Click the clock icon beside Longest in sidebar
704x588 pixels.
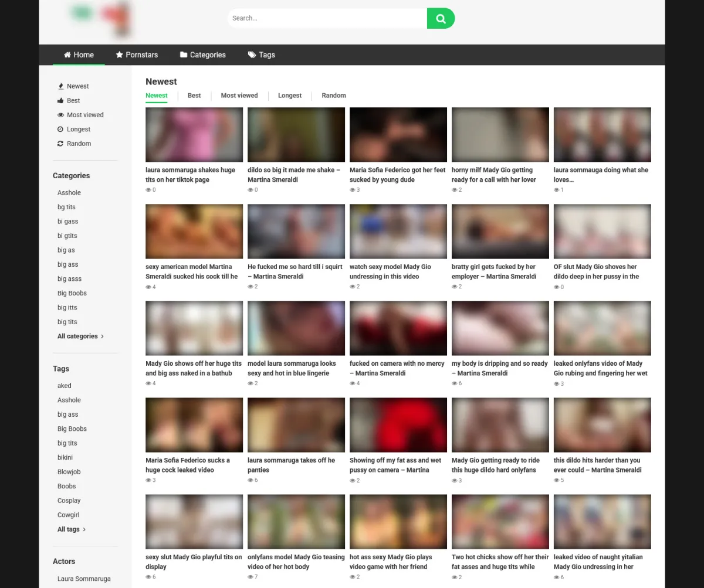(60, 130)
